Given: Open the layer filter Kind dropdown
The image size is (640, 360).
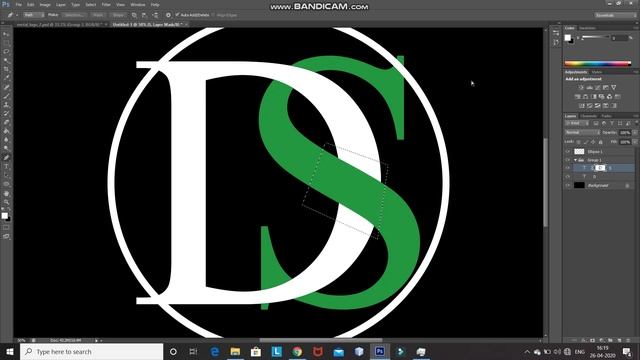Looking at the screenshot, I should click(x=577, y=123).
